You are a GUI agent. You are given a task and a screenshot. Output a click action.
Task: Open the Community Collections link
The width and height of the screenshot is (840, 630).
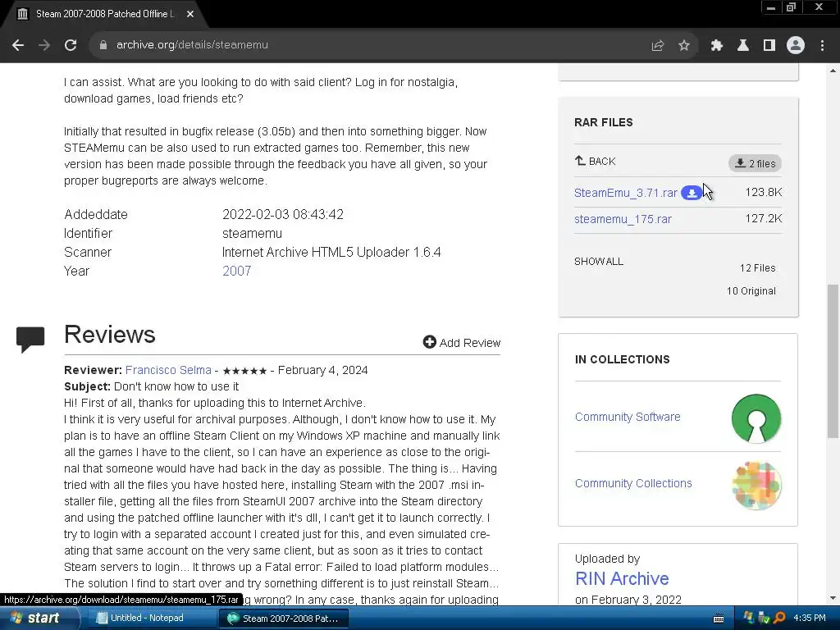633,483
